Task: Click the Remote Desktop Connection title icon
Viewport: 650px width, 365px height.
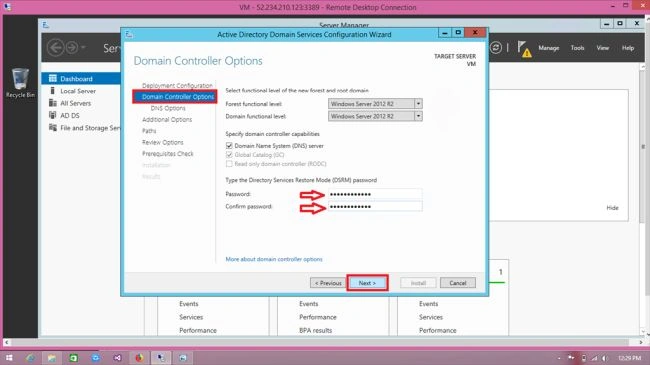Action: pyautogui.click(x=7, y=7)
